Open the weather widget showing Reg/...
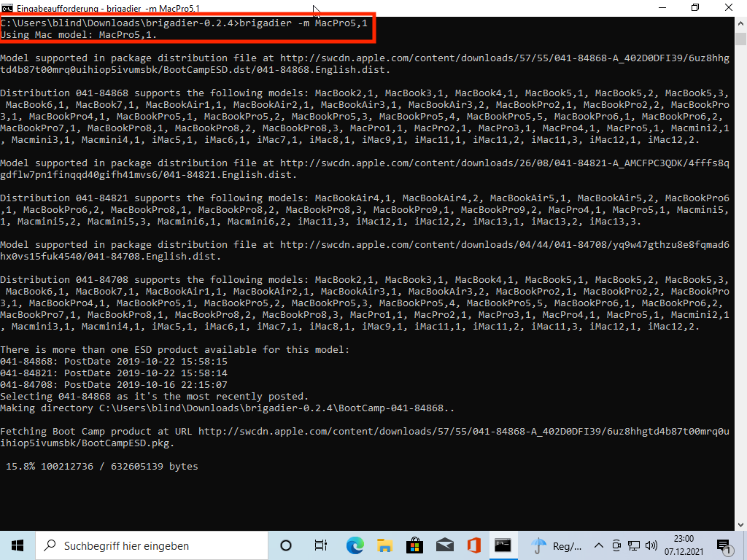The image size is (747, 560). coord(556,545)
